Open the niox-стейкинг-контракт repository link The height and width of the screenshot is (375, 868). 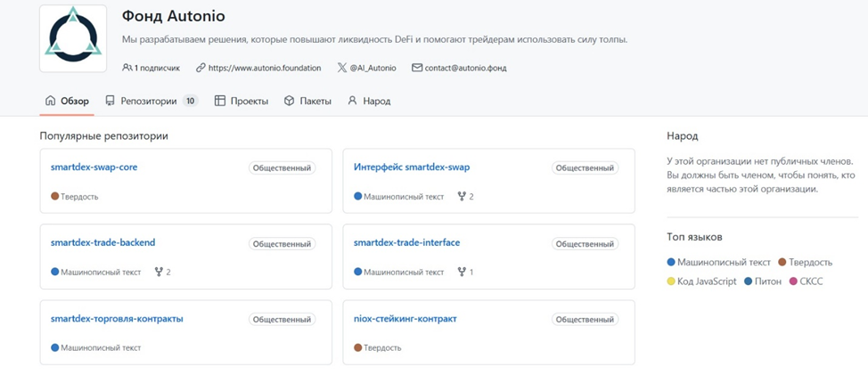click(405, 319)
